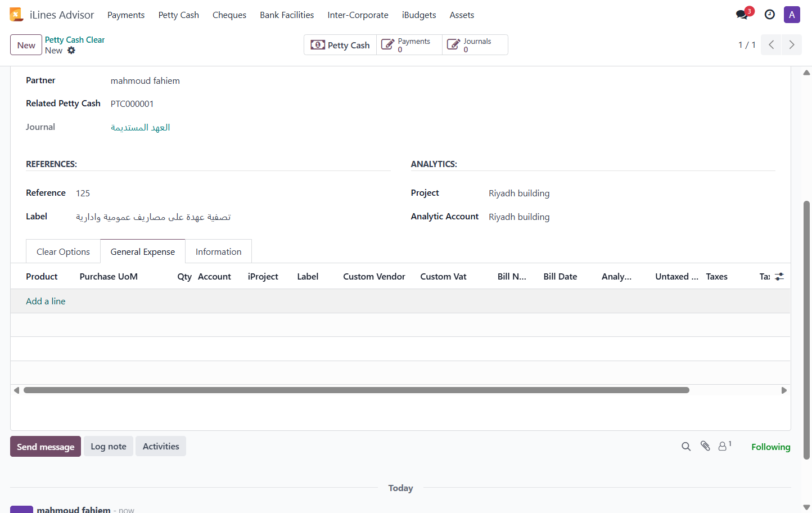Click Log note button

109,447
